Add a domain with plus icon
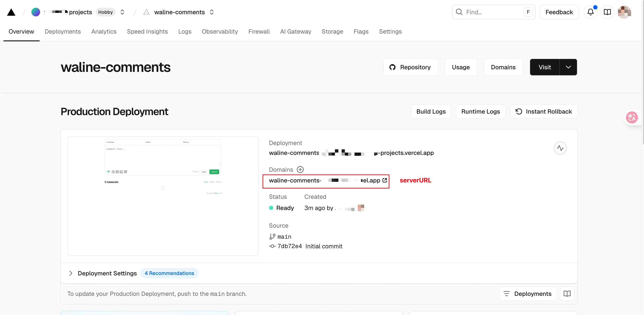 (300, 170)
